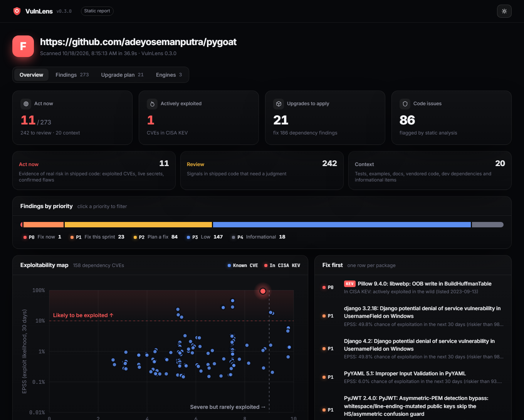
Task: Click the red F grade badge
Action: [x=23, y=46]
